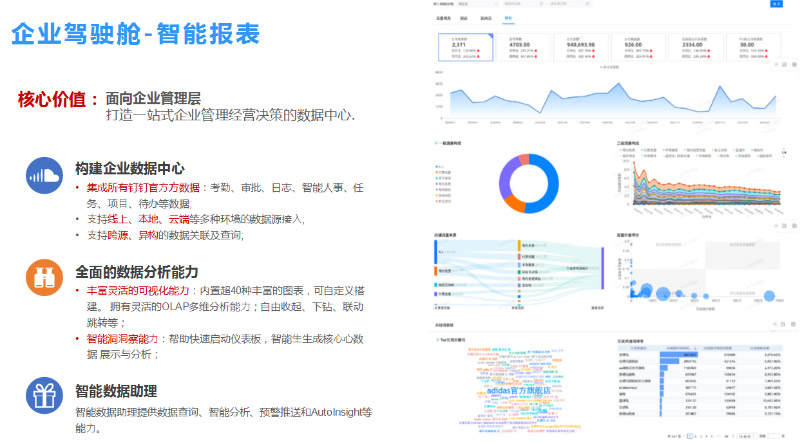Image resolution: width=800 pixels, height=444 pixels.
Task: Open the selection dropdown in the dashboard filter bar
Action: tap(477, 4)
